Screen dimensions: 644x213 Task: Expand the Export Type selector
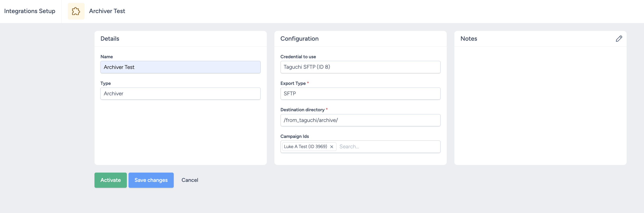pyautogui.click(x=360, y=94)
